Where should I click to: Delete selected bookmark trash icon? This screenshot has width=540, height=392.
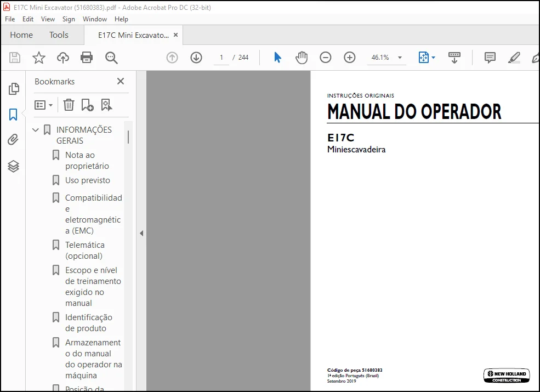coord(69,105)
